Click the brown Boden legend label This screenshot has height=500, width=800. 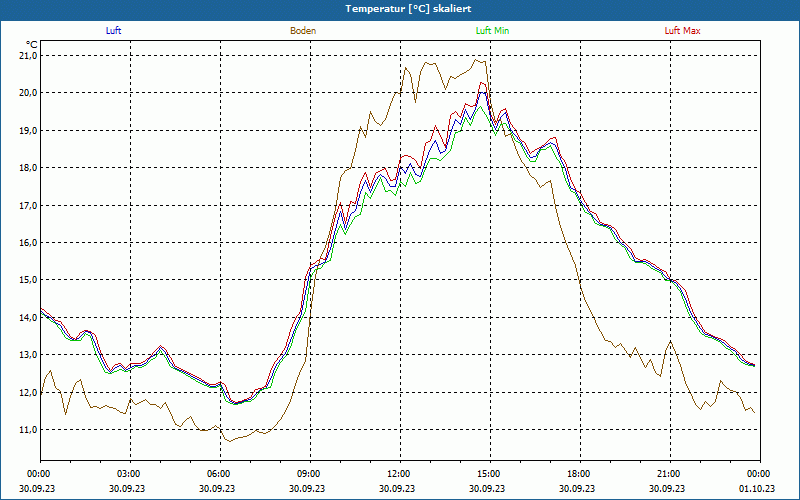[x=303, y=31]
